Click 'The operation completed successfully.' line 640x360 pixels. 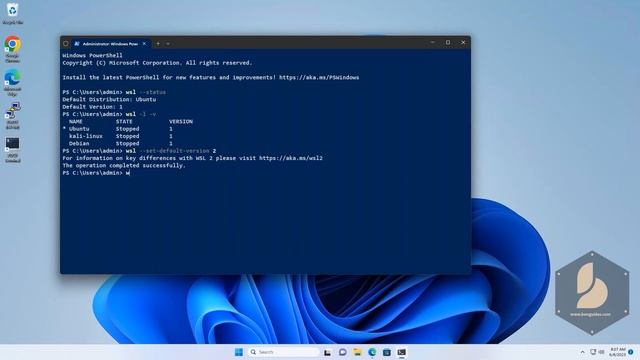[124, 165]
